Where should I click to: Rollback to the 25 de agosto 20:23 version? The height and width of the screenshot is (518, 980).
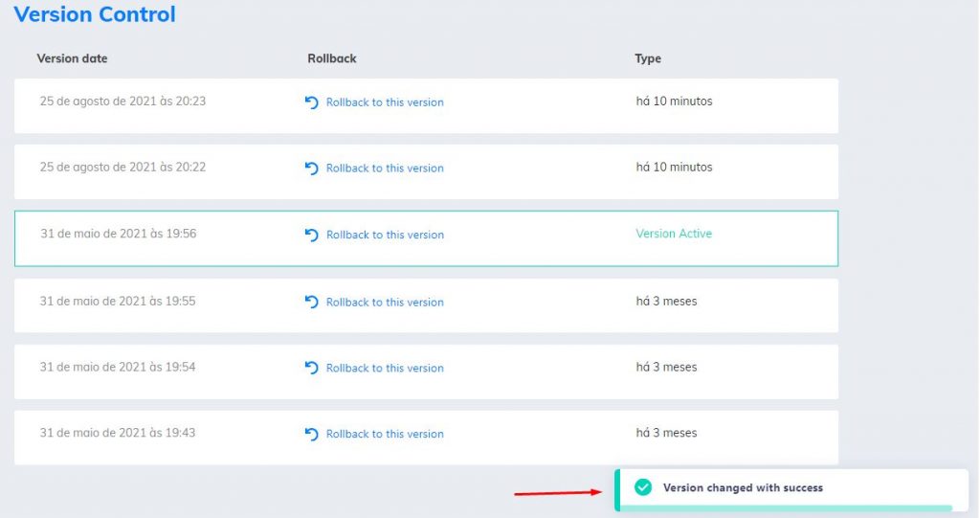tap(385, 102)
